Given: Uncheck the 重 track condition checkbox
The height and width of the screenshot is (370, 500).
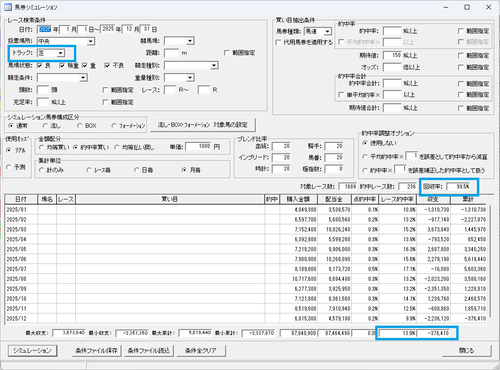Looking at the screenshot, I should tap(85, 65).
